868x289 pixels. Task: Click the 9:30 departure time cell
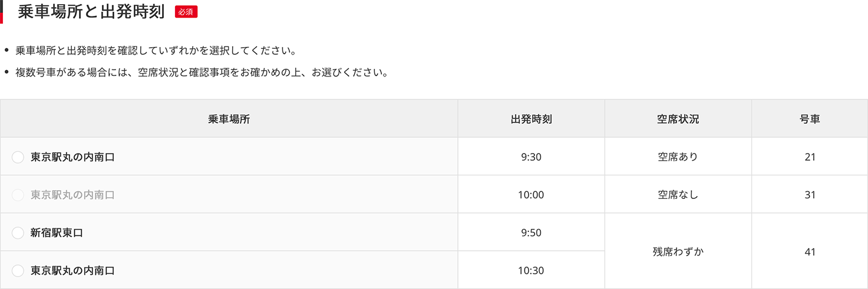coord(531,157)
